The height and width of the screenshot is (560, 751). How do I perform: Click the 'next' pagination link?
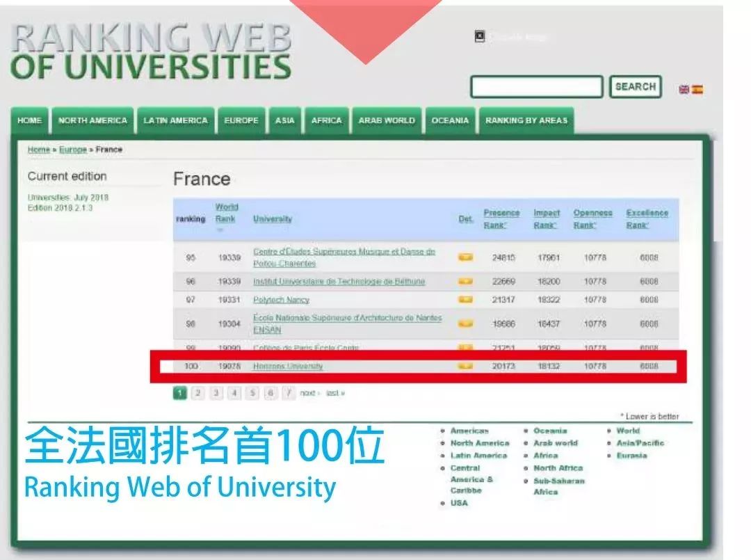click(309, 393)
